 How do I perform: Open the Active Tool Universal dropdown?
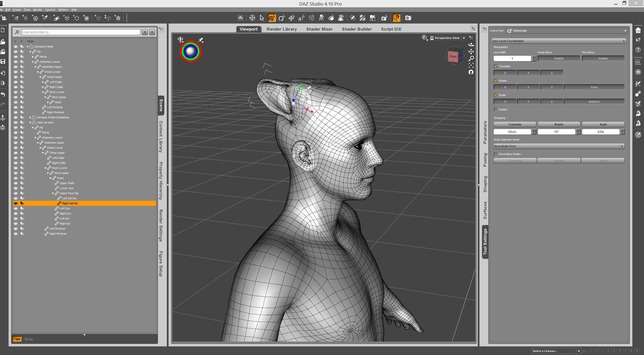click(567, 31)
